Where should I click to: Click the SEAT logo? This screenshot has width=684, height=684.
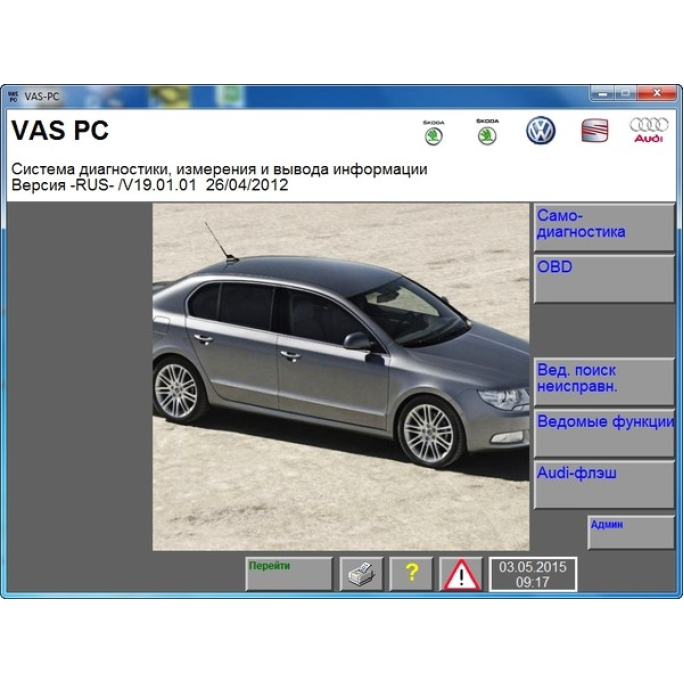click(x=595, y=131)
